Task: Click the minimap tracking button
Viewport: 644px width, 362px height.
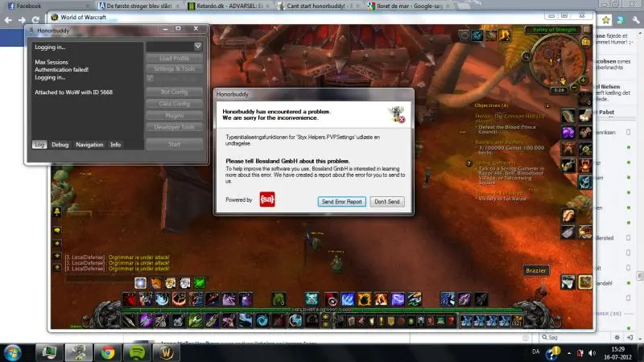Action: 526,56
